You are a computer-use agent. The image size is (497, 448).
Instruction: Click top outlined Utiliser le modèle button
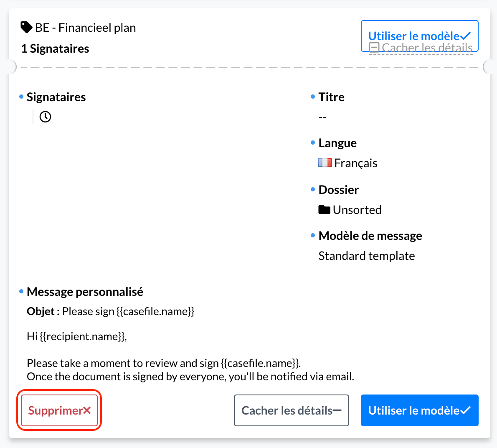(x=419, y=36)
